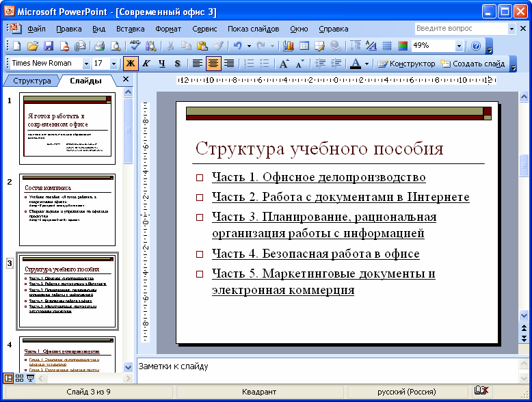The height and width of the screenshot is (402, 532).
Task: Cut selection with scissors icon
Action: [170, 46]
